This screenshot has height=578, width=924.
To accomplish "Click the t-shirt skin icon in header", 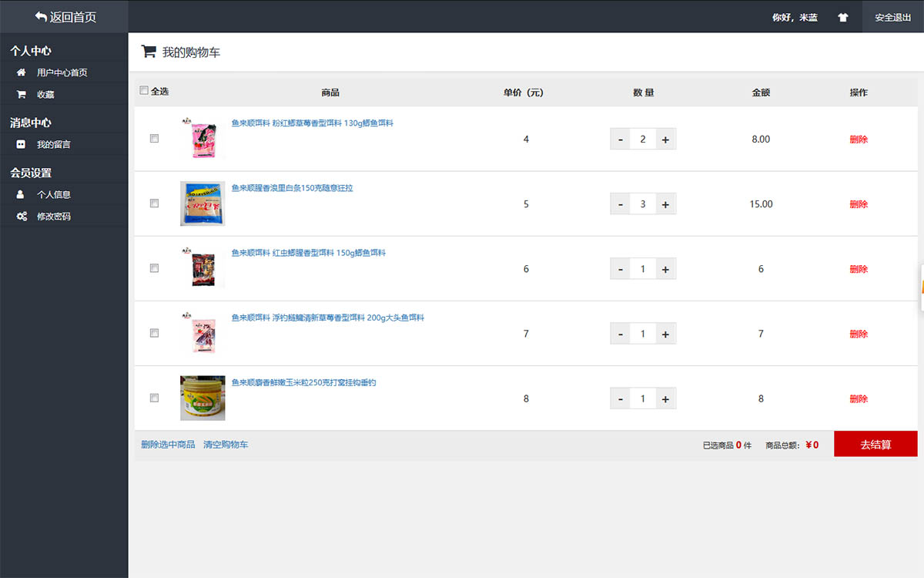I will coord(842,17).
